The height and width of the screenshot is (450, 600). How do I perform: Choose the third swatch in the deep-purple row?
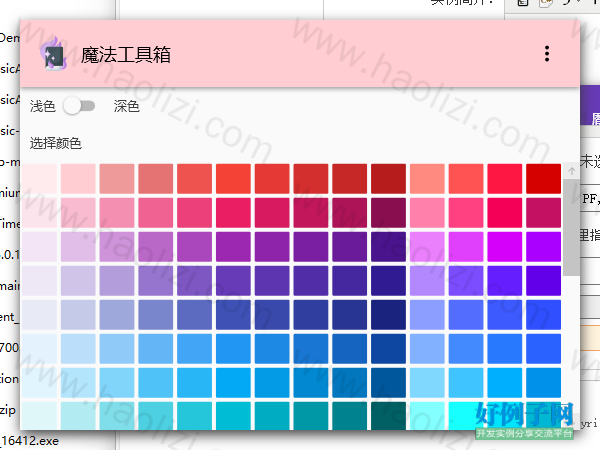pos(117,281)
